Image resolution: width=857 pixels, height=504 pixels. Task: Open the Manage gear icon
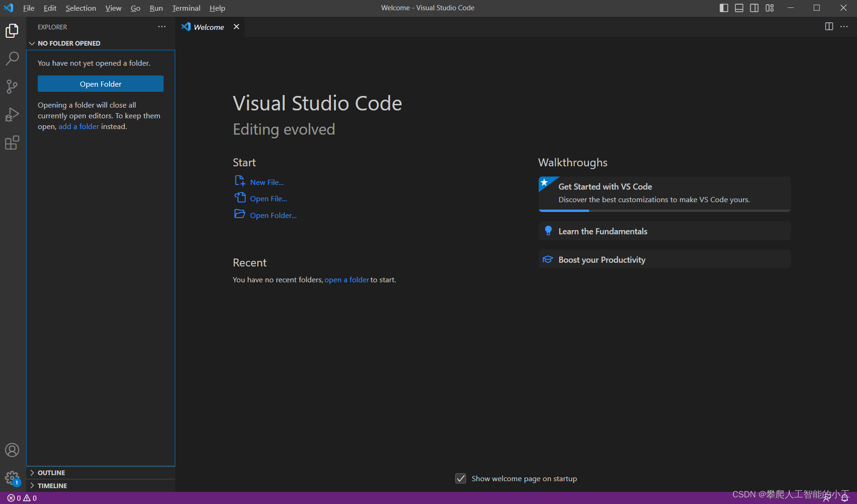pos(12,478)
